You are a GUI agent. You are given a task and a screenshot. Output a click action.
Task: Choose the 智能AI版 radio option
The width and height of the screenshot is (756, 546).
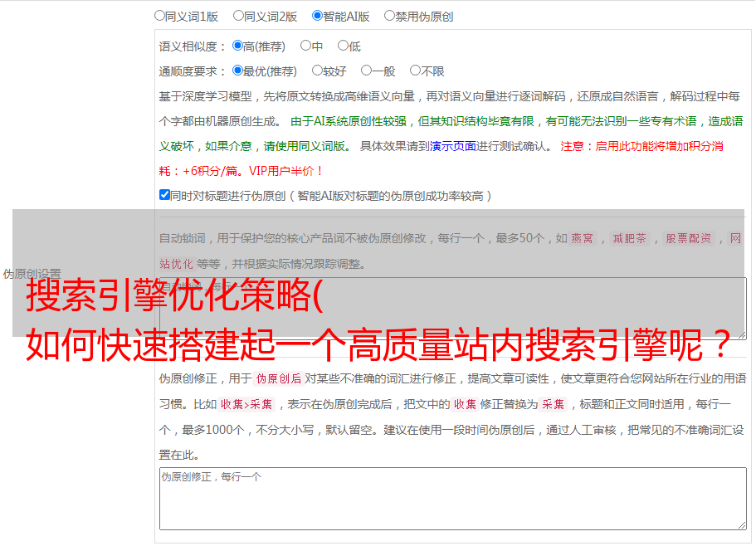pos(317,16)
